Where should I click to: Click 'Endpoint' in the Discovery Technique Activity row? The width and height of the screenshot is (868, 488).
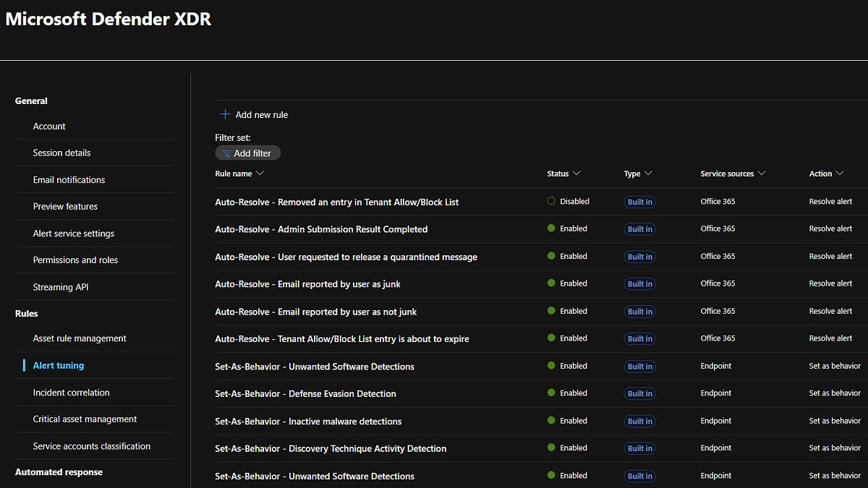(716, 448)
